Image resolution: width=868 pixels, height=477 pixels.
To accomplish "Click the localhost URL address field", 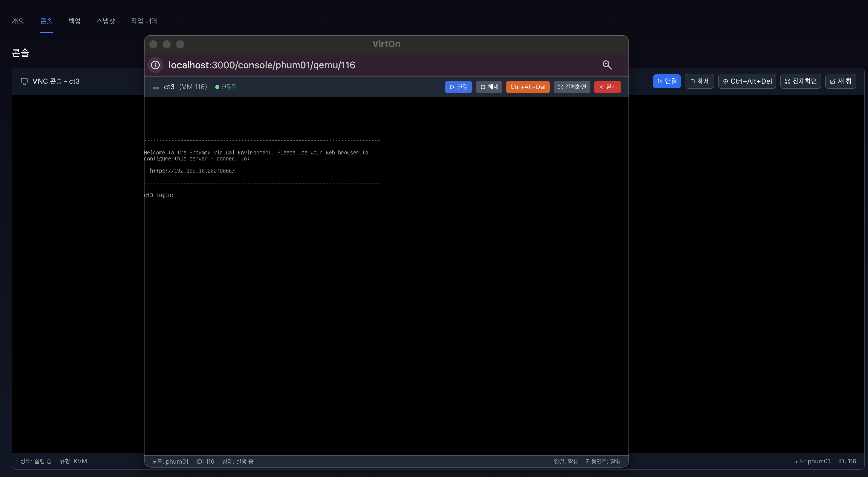I will point(262,65).
